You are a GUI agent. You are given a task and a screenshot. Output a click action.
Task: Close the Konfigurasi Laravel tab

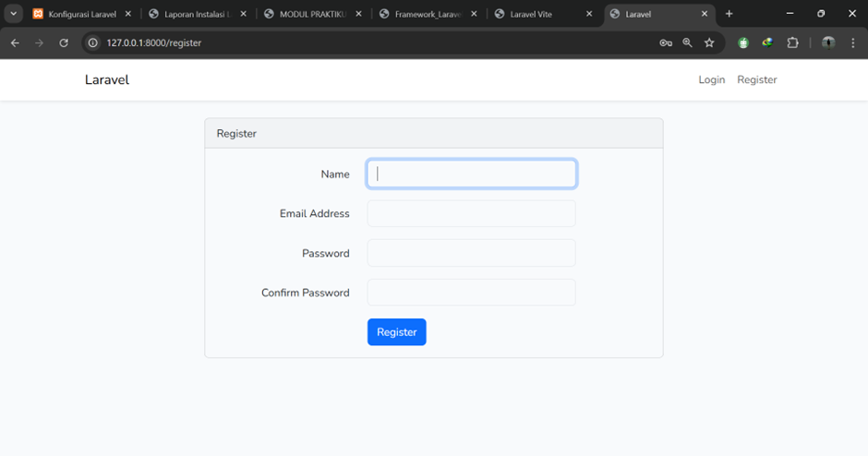click(127, 14)
